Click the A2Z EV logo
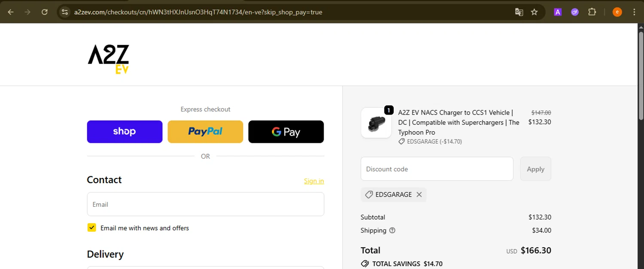 (109, 59)
